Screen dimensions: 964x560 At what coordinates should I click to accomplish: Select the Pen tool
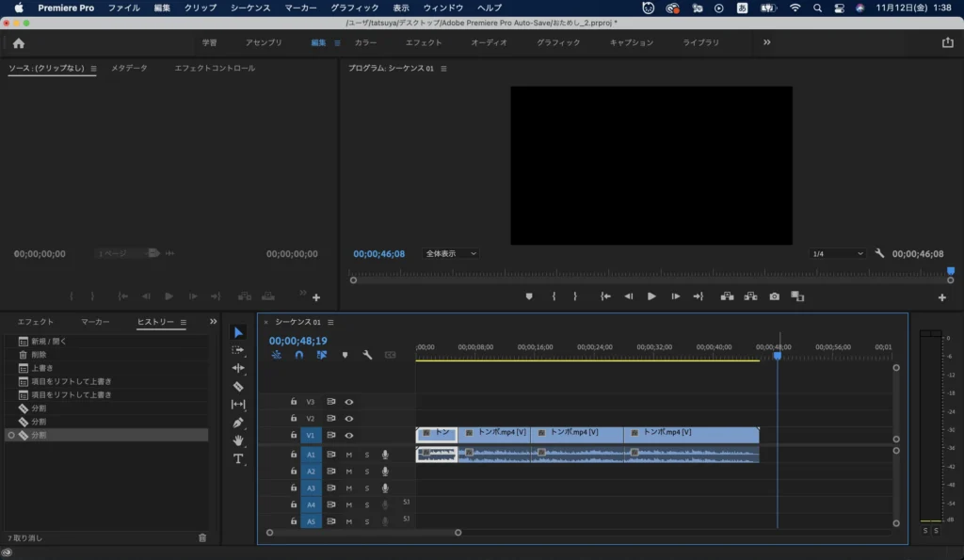238,423
